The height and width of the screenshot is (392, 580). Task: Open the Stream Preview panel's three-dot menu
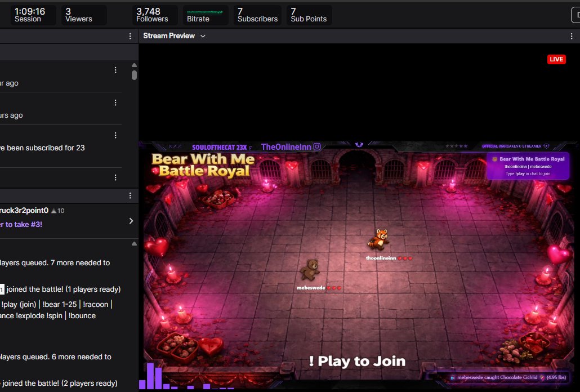click(x=572, y=36)
